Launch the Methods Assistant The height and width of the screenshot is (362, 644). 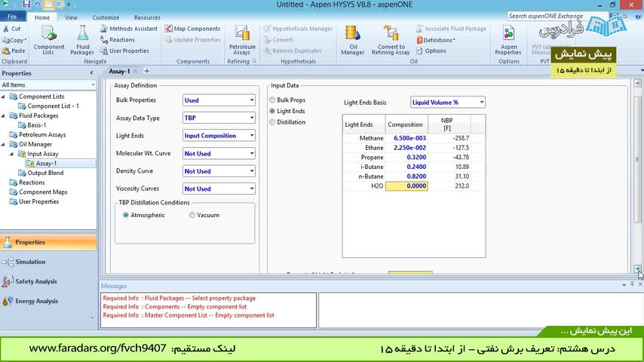click(x=128, y=29)
